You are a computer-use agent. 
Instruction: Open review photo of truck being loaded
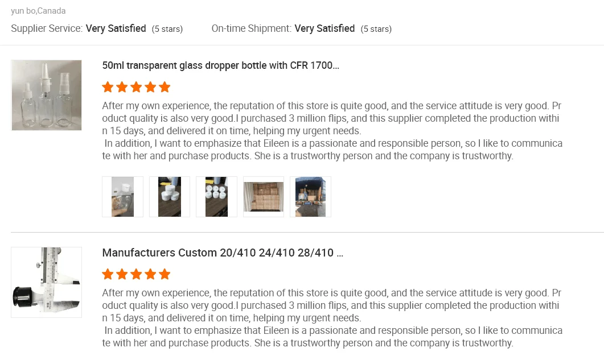[310, 197]
